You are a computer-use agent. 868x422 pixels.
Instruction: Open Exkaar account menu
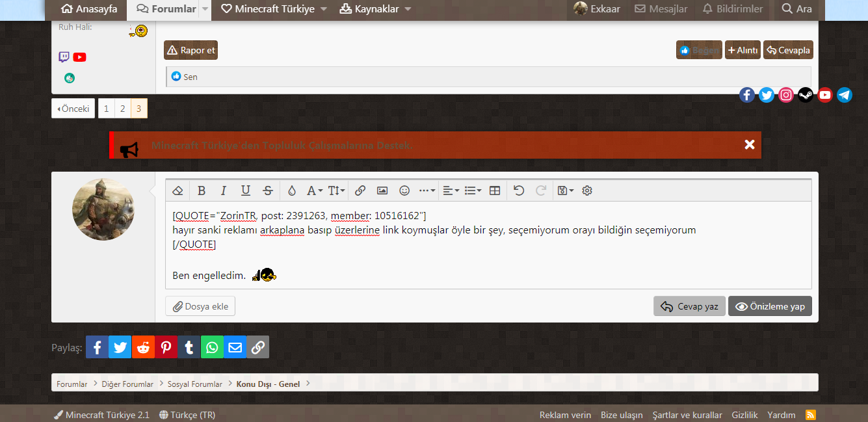click(x=597, y=9)
